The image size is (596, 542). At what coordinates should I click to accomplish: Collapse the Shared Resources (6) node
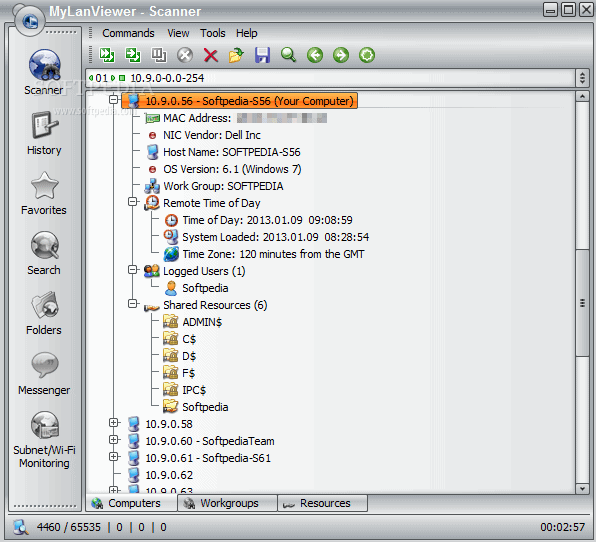point(132,303)
